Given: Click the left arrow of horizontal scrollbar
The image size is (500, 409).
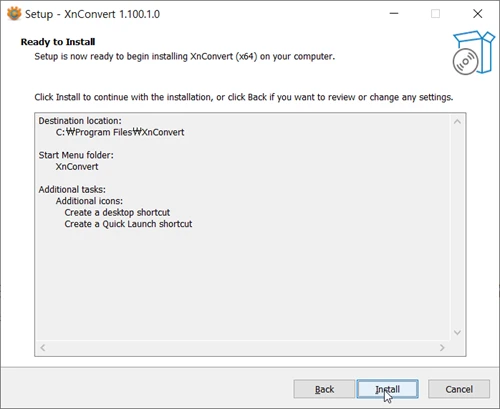Looking at the screenshot, I should pyautogui.click(x=43, y=348).
